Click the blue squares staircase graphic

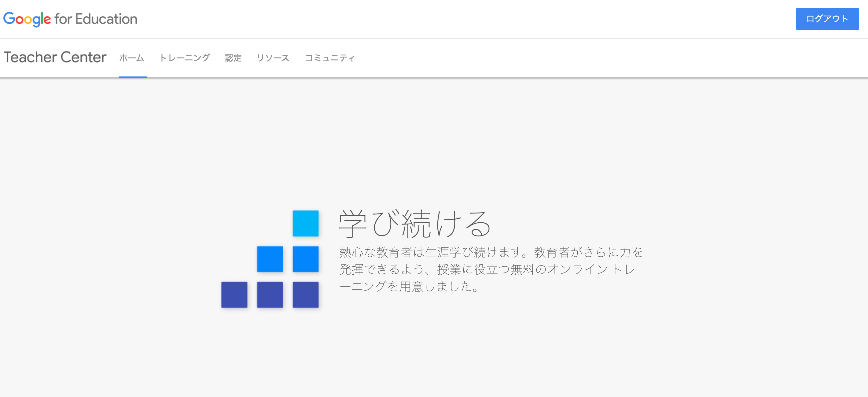click(x=270, y=259)
